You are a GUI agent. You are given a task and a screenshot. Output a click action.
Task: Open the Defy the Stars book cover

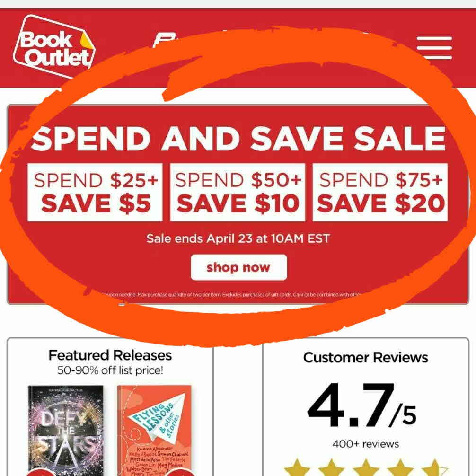pos(66,431)
